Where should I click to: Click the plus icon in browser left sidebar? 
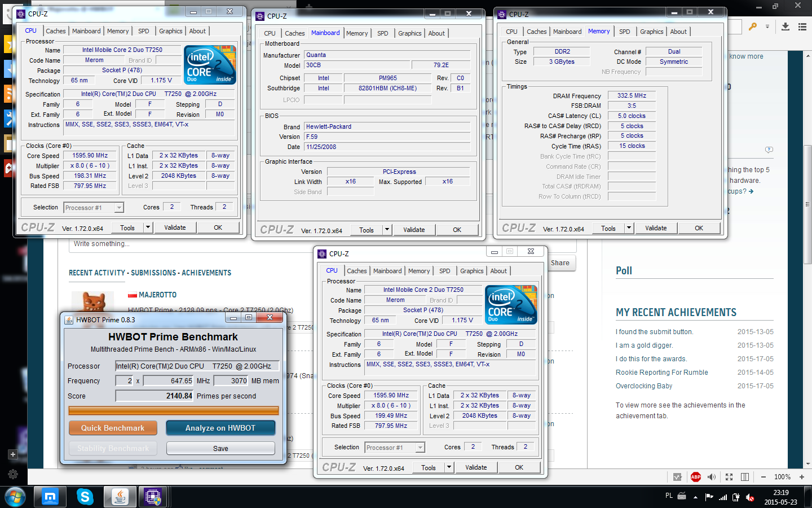pyautogui.click(x=12, y=454)
